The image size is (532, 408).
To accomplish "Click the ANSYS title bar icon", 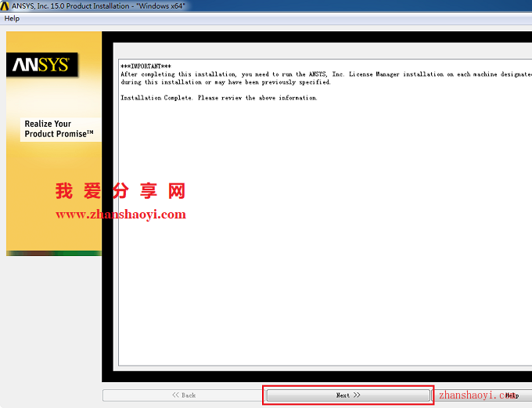I will point(5,5).
